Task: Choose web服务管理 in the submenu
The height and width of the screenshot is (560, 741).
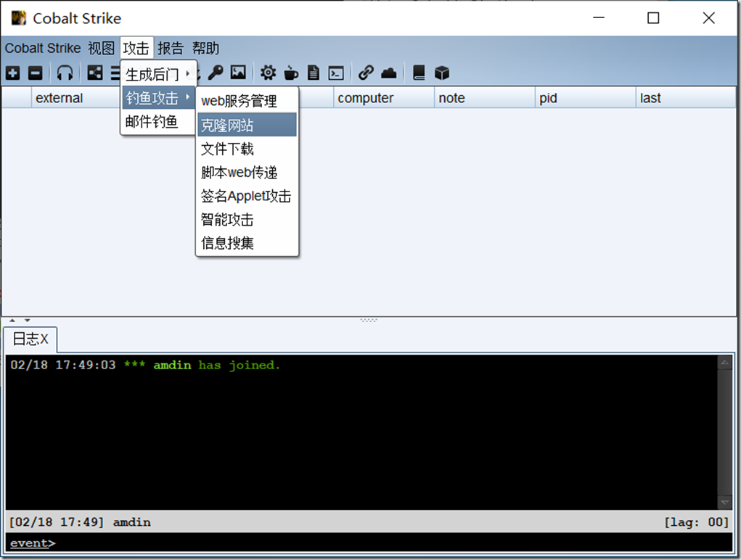Action: (x=247, y=101)
